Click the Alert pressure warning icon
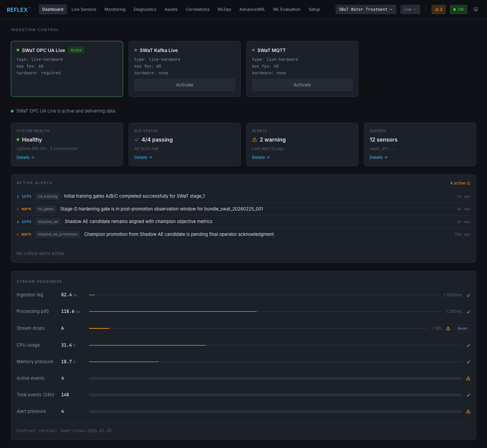This screenshot has height=448, width=487. tap(468, 412)
